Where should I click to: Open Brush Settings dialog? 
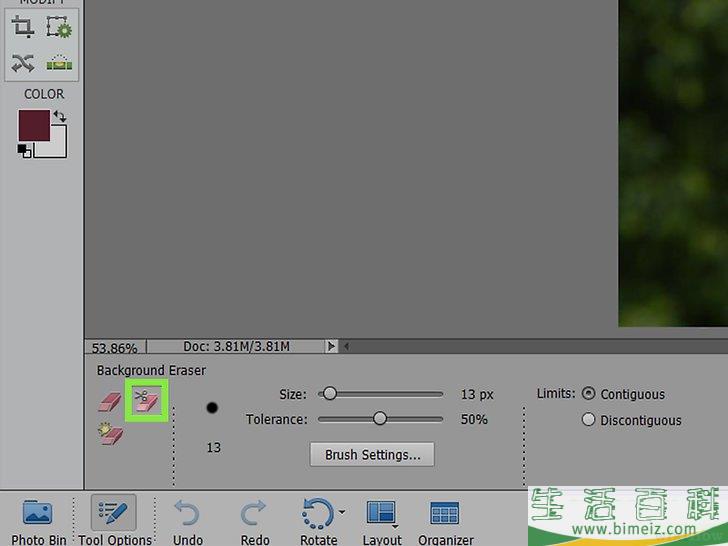click(x=372, y=455)
